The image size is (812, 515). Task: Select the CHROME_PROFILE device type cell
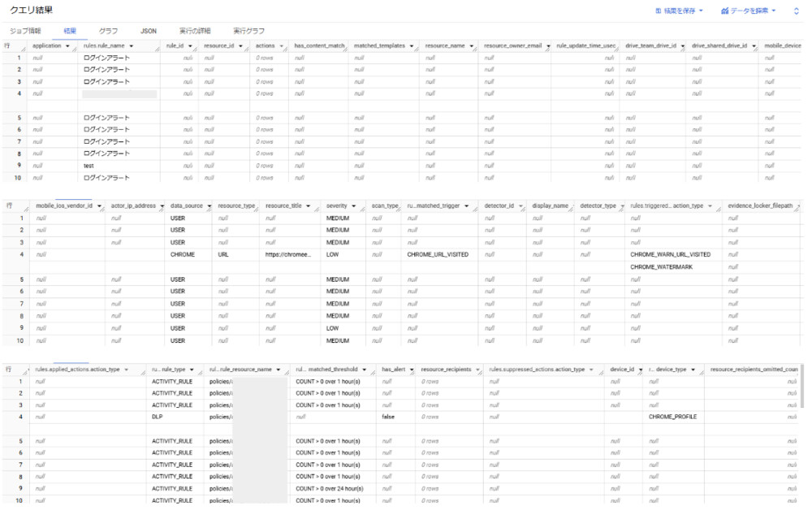pyautogui.click(x=672, y=417)
